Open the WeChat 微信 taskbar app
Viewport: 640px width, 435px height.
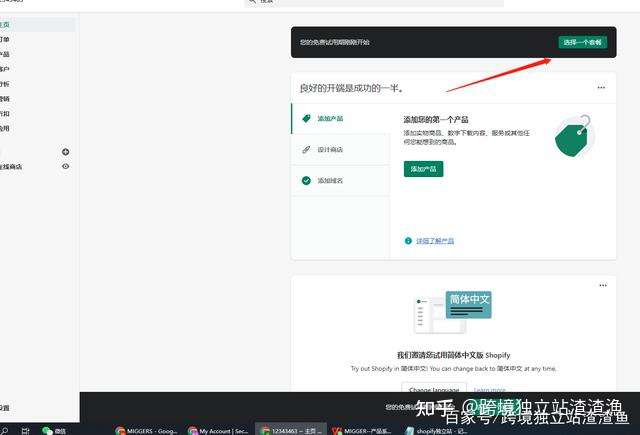[x=54, y=431]
